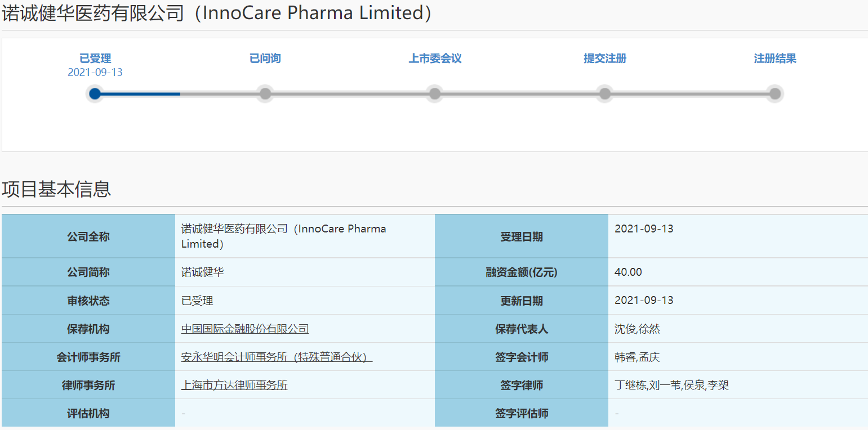Click the 已问询 progress step dot
The image size is (868, 430).
point(265,93)
